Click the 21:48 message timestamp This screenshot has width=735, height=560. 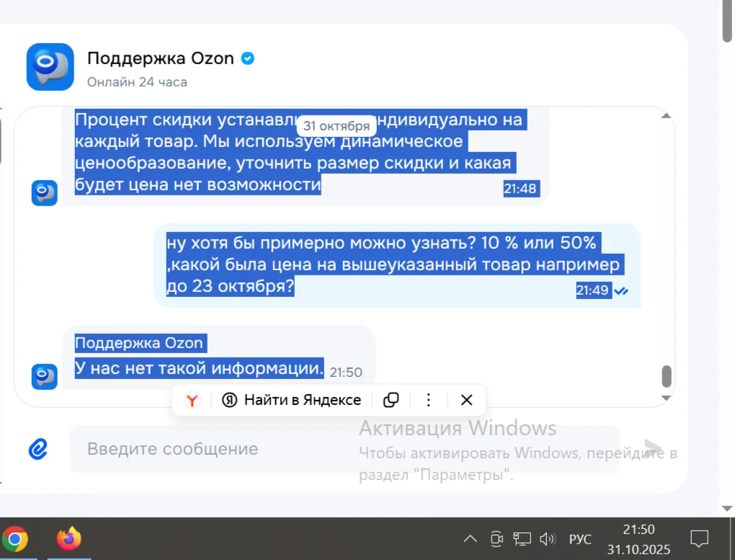pyautogui.click(x=520, y=189)
